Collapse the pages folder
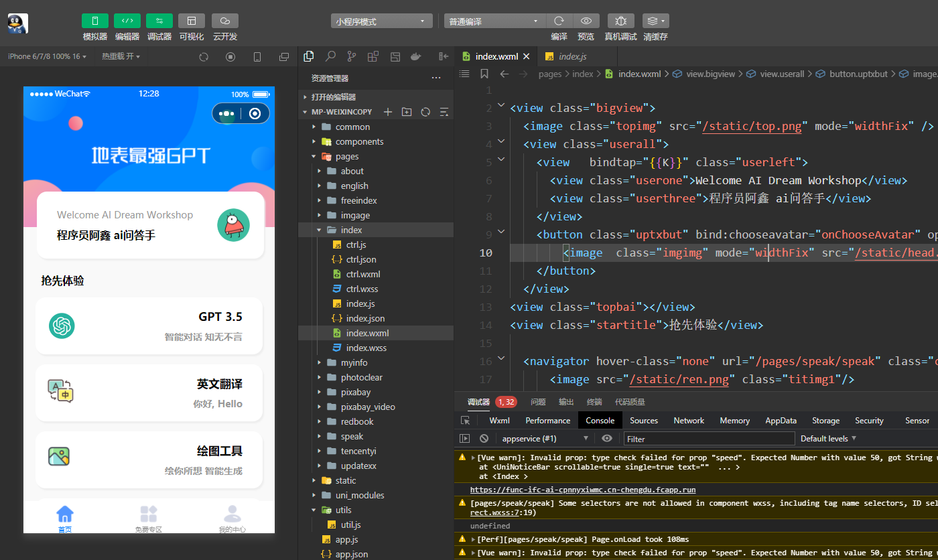Image resolution: width=938 pixels, height=560 pixels. [x=376, y=156]
